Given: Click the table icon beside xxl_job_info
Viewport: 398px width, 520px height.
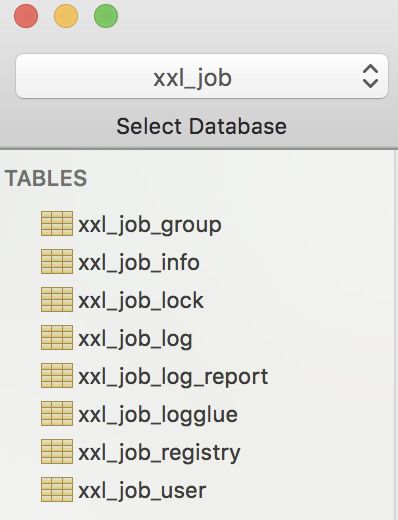Looking at the screenshot, I should pos(57,262).
